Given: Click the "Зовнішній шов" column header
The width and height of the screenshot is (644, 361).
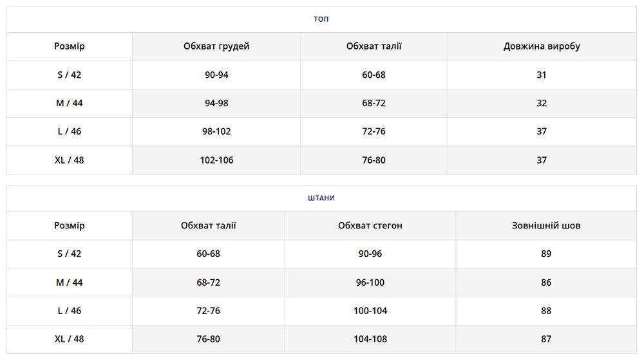Looking at the screenshot, I should point(546,226).
